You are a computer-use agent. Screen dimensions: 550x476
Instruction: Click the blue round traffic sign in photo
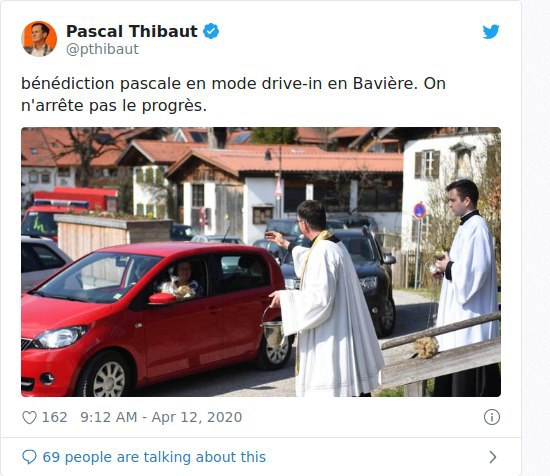coord(420,211)
